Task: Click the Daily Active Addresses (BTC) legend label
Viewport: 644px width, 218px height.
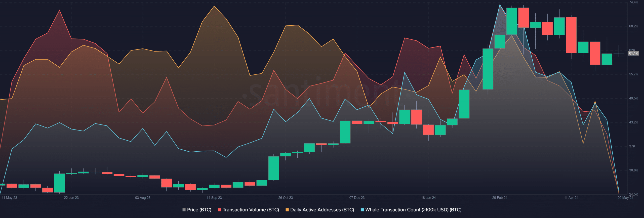Action: [322, 210]
